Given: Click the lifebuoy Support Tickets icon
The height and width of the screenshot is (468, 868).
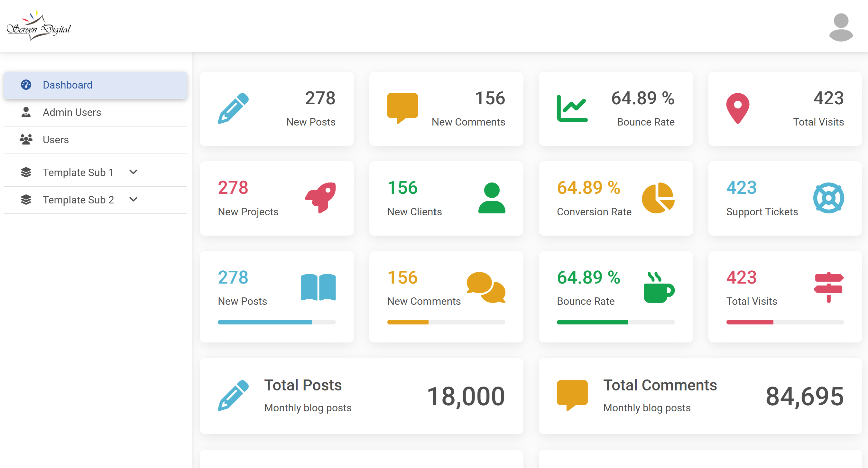Looking at the screenshot, I should (828, 198).
